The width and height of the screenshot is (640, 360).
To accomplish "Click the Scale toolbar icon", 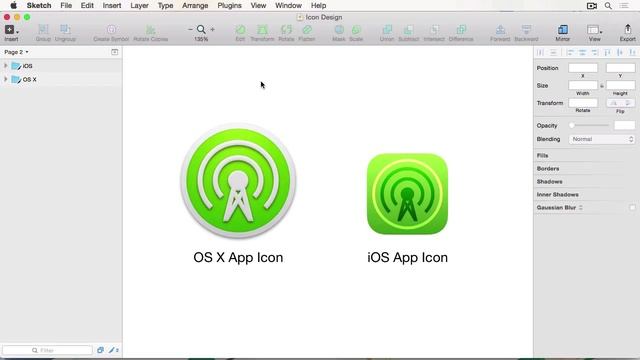I will 356,29.
